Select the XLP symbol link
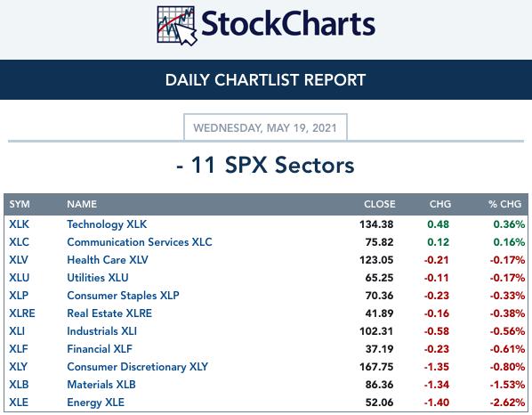The image size is (532, 415). tap(19, 296)
